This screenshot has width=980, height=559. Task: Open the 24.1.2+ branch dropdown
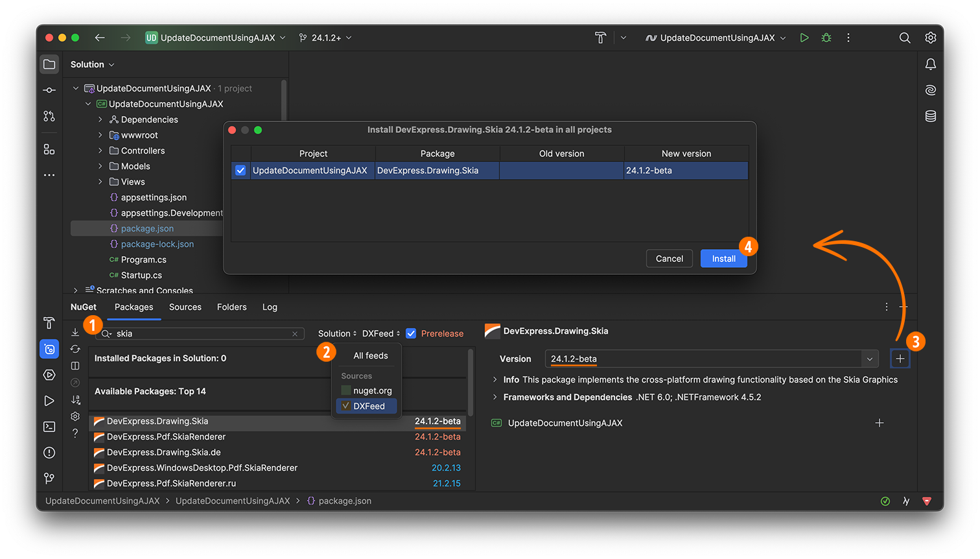325,38
